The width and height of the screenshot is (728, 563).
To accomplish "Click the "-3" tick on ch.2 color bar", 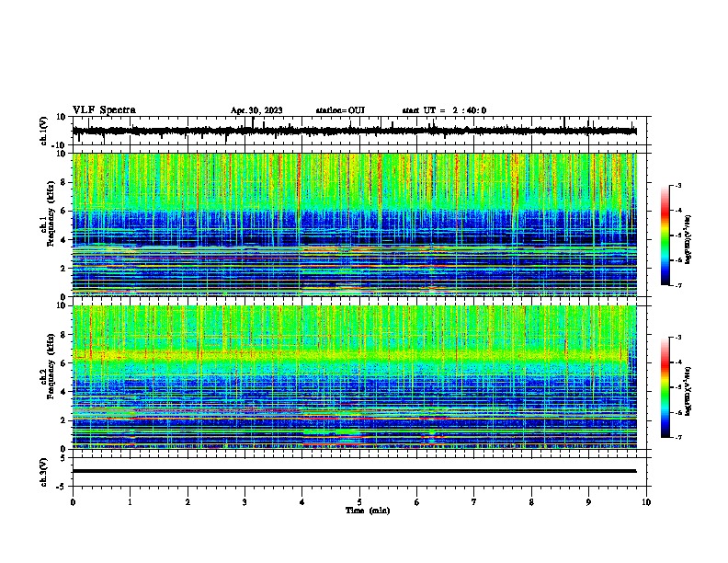I will (x=677, y=338).
